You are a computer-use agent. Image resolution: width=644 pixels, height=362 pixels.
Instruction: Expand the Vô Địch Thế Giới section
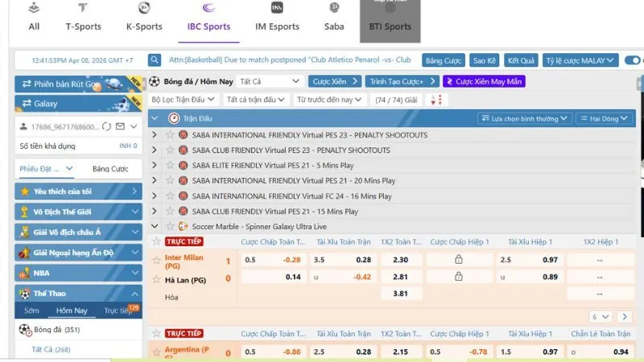click(78, 212)
